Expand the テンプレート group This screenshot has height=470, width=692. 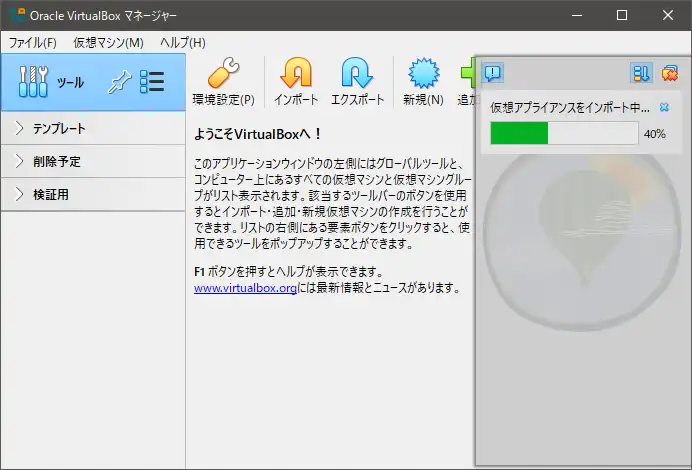coord(19,128)
